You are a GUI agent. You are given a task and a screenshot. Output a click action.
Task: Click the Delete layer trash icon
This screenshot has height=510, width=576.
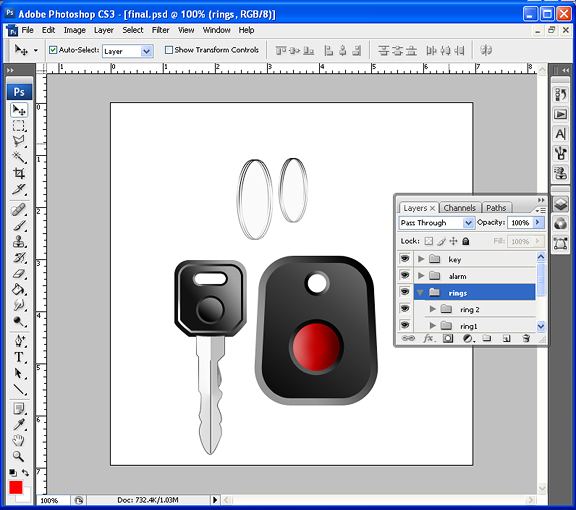pyautogui.click(x=526, y=338)
